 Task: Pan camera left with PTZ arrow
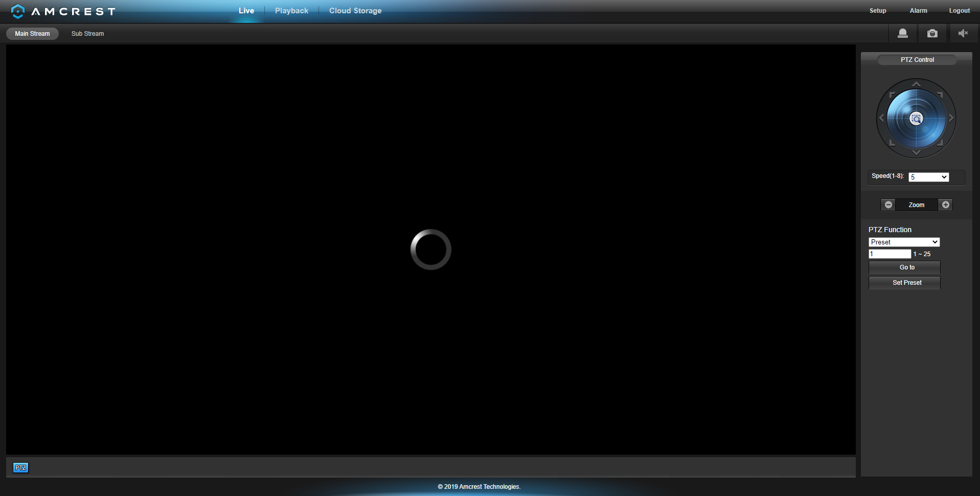click(x=881, y=118)
